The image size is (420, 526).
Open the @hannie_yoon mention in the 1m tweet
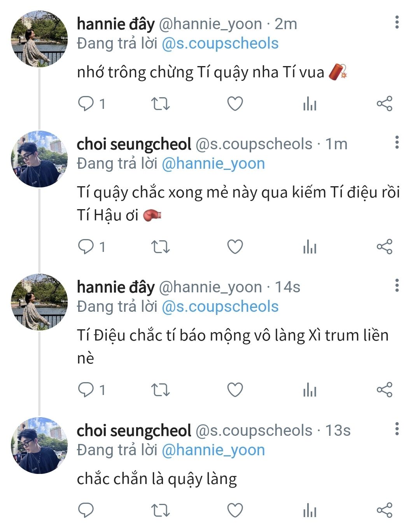point(213,164)
